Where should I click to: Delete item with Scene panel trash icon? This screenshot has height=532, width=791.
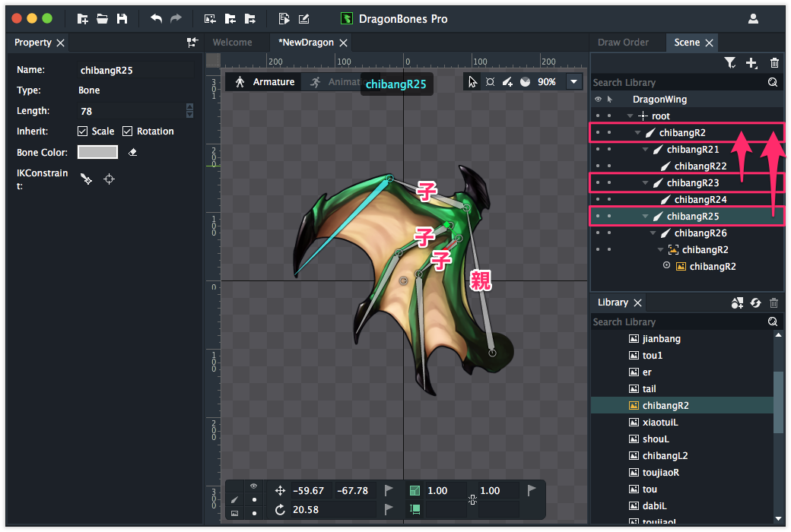[x=774, y=63]
